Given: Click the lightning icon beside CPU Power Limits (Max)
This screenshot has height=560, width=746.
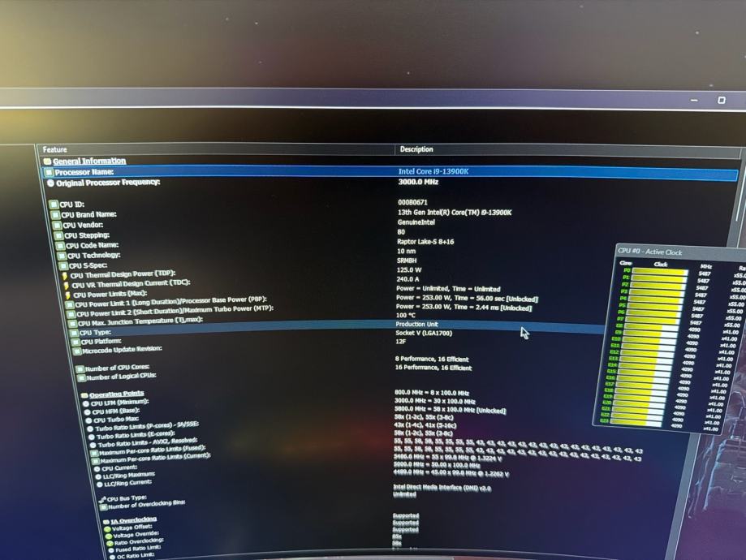Looking at the screenshot, I should coord(67,295).
